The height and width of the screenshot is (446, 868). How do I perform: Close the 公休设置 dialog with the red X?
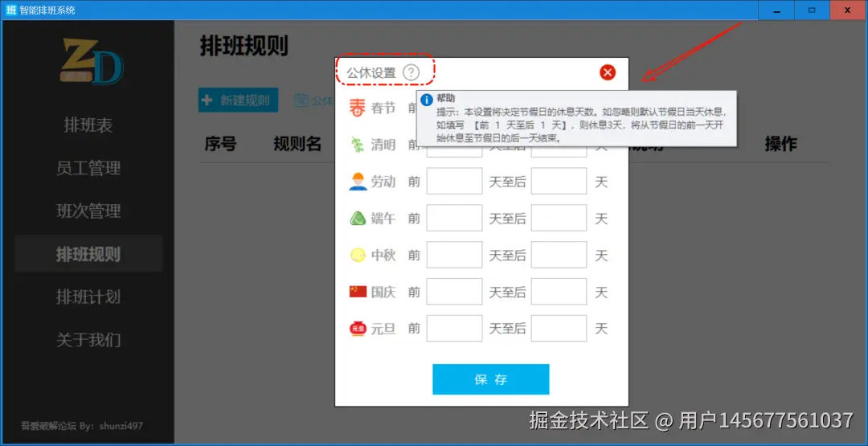click(x=608, y=72)
